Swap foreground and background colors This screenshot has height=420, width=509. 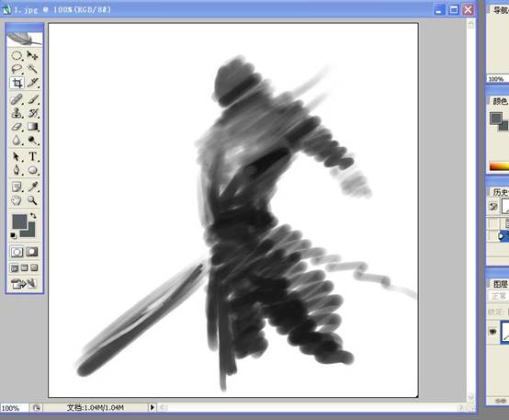pyautogui.click(x=33, y=215)
